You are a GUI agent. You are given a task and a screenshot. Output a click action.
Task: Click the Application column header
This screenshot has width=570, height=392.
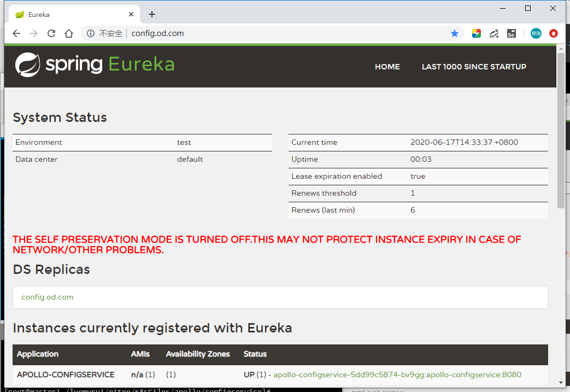point(38,354)
